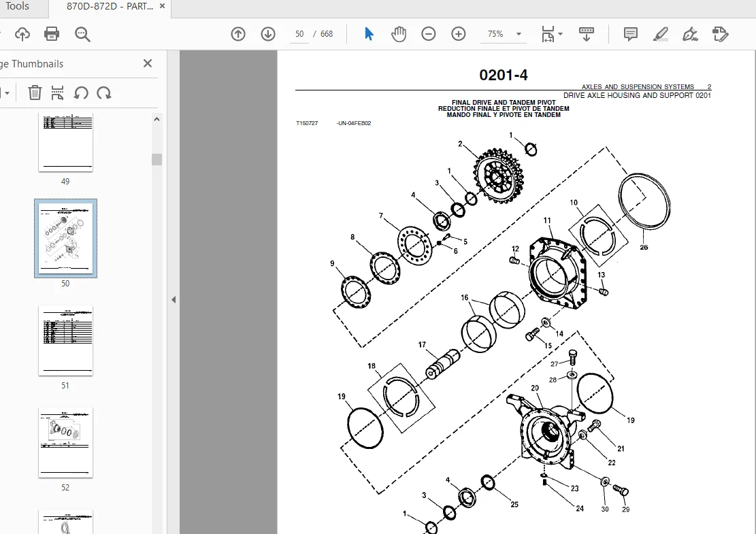The width and height of the screenshot is (756, 534).
Task: Zoom out with minus button
Action: coord(428,34)
